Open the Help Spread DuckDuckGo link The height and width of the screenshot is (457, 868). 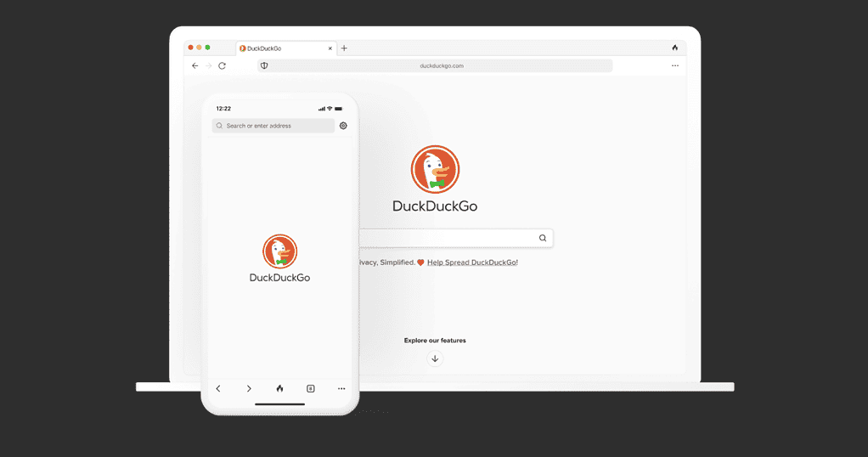pos(472,262)
